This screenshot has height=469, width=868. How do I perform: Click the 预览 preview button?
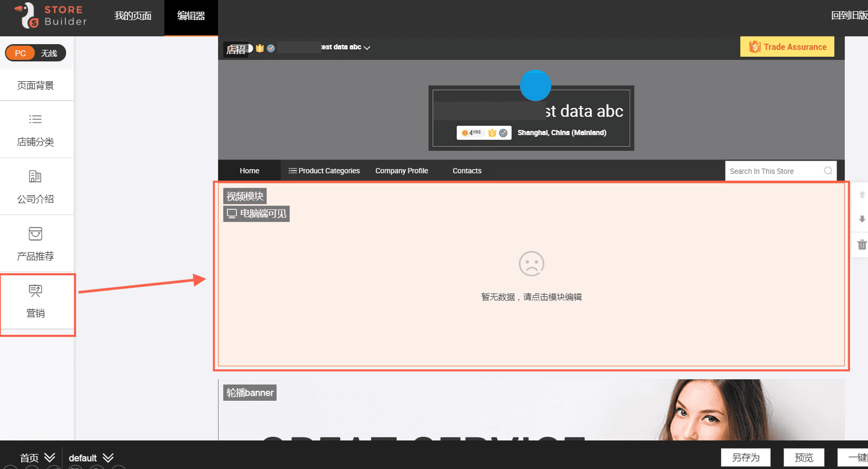[x=803, y=457]
